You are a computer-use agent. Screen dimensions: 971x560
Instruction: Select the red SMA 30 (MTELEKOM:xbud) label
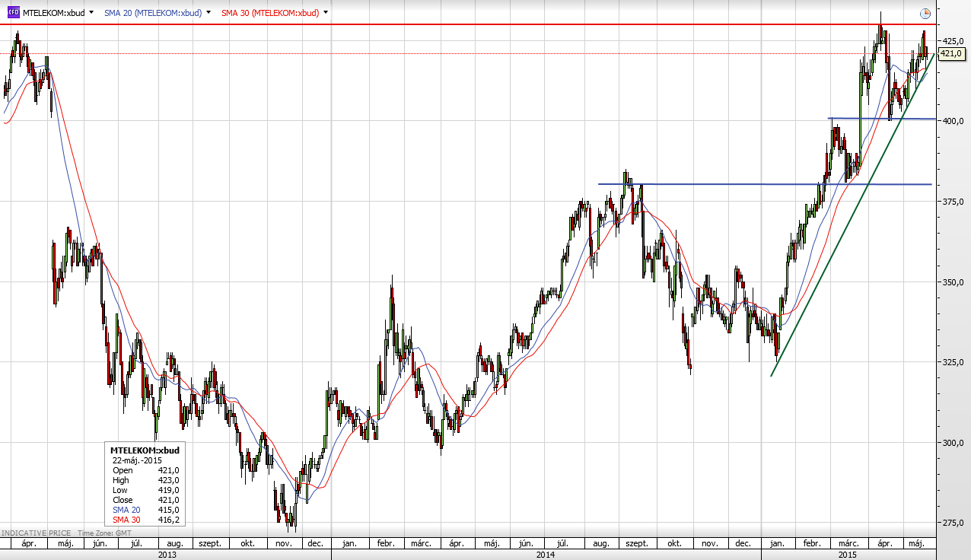pyautogui.click(x=269, y=13)
